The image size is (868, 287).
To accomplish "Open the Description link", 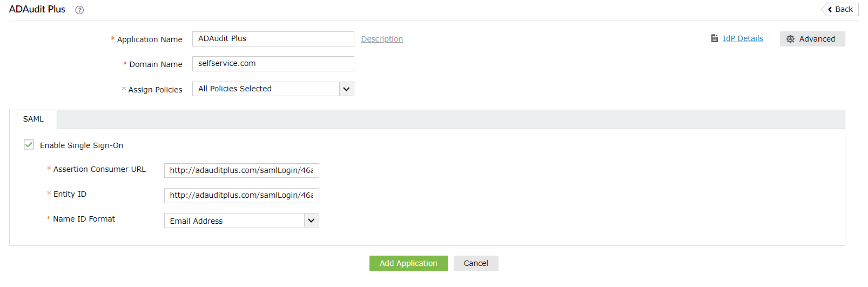I will pos(382,39).
